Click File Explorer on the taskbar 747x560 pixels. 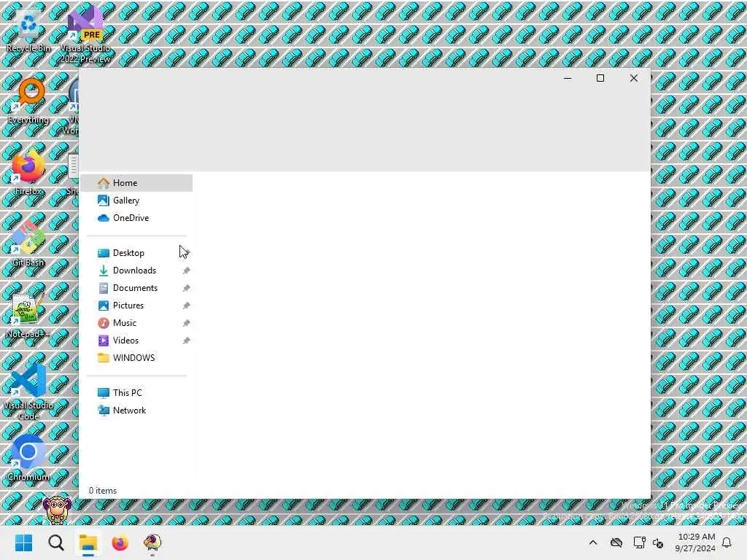[x=88, y=542]
